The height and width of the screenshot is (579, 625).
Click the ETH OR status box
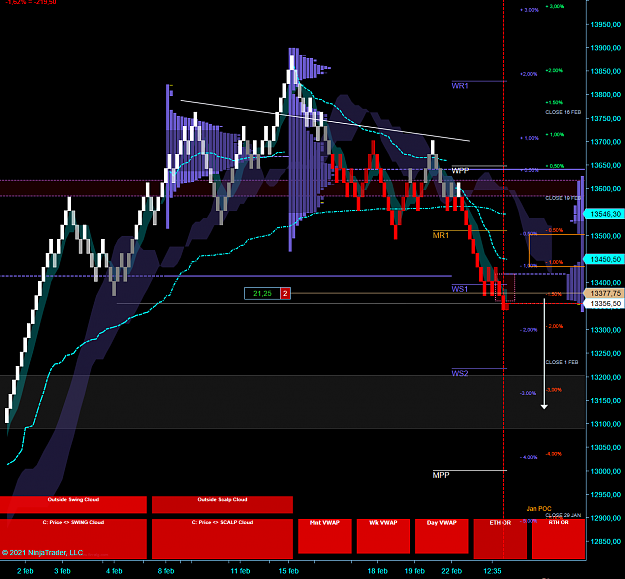click(500, 539)
